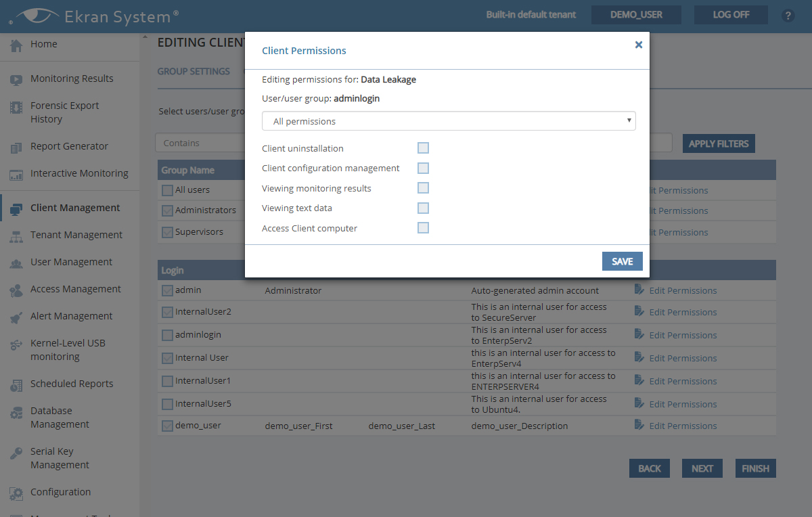Click Edit Permissions link for Supervisors
Screen dimensions: 812x517
click(x=677, y=232)
